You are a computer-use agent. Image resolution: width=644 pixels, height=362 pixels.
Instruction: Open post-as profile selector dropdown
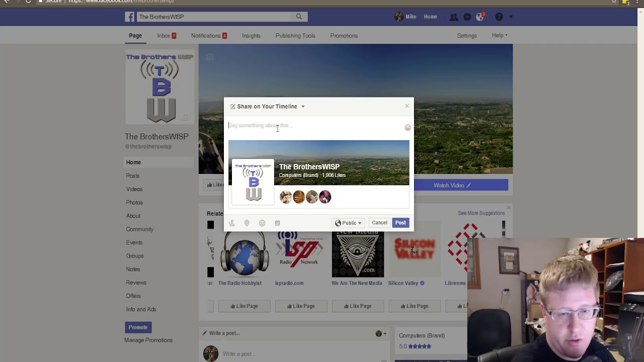click(381, 333)
